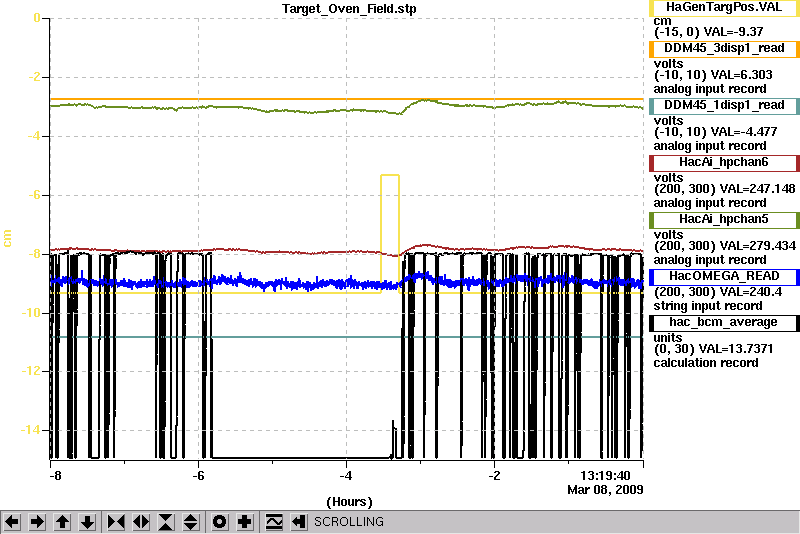Select the HaGenTargPos.VAL curve in legend

pos(724,8)
